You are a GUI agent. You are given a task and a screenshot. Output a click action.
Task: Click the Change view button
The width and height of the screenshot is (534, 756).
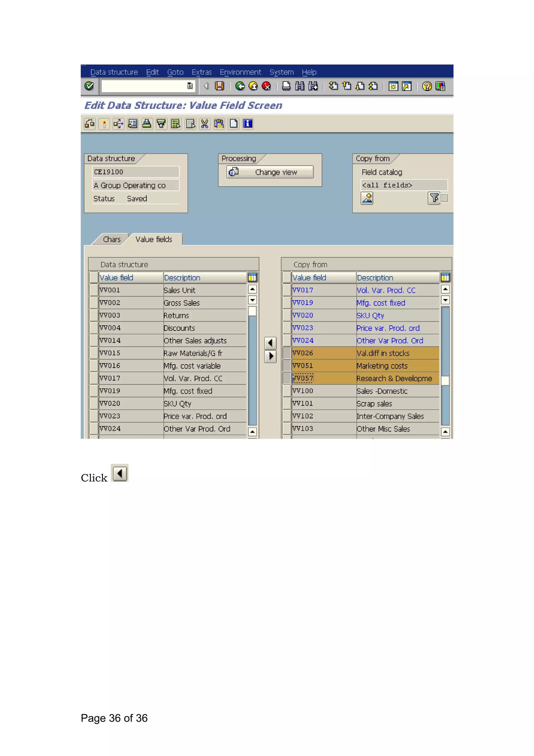point(270,172)
